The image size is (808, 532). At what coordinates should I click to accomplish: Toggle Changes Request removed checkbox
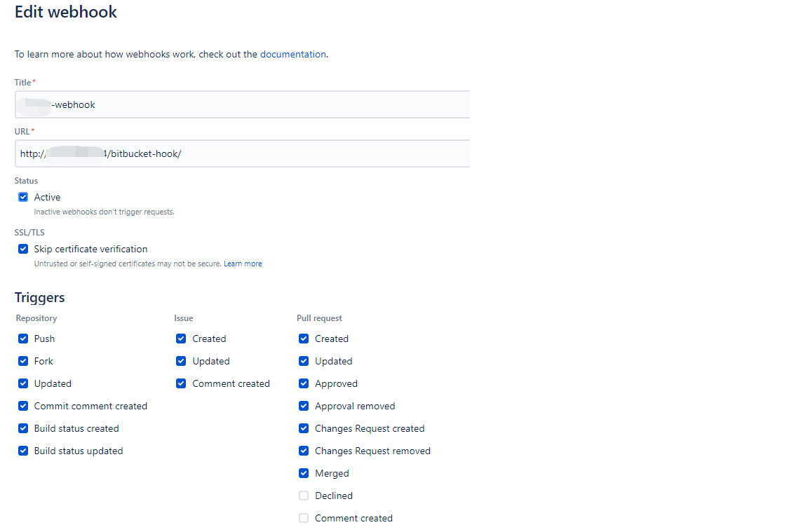[304, 451]
